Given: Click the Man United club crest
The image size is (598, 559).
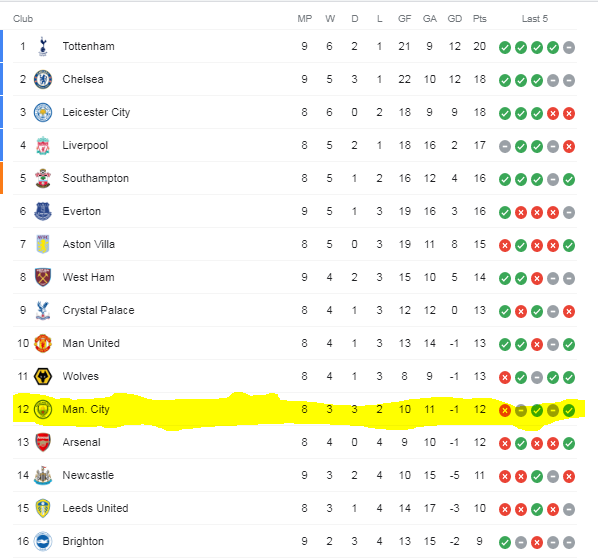Looking at the screenshot, I should click(x=43, y=344).
